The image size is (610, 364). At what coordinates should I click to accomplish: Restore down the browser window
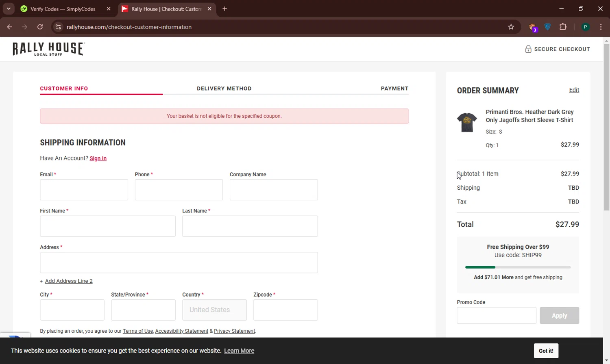click(581, 9)
